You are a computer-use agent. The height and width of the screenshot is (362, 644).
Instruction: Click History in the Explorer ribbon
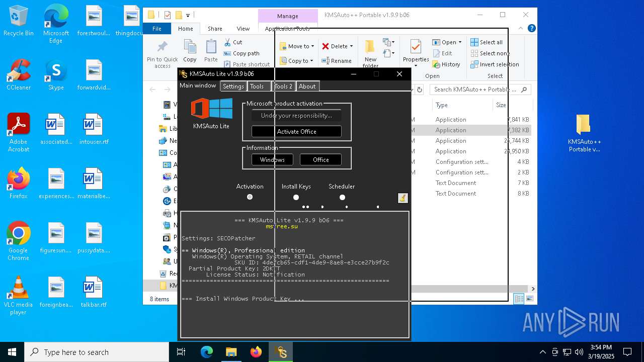[x=446, y=64]
